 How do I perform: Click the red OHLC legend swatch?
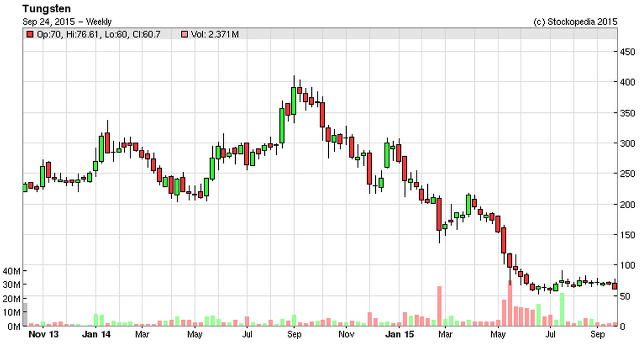[30, 35]
